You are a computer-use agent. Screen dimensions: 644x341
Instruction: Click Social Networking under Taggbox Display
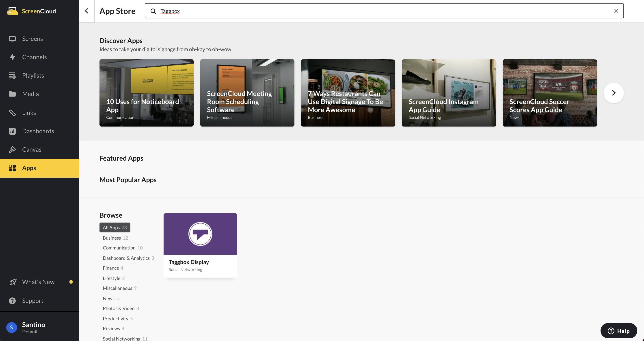[186, 270]
